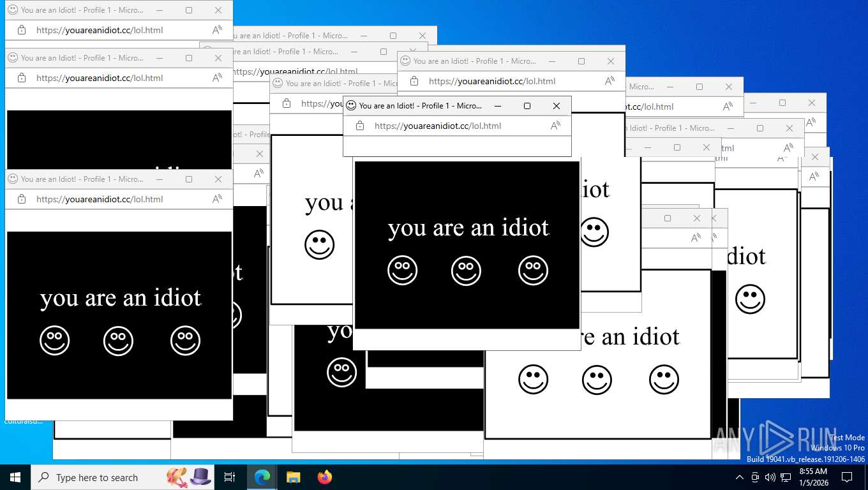Maximize the front center 'You are an Idiot!' window

[x=527, y=106]
